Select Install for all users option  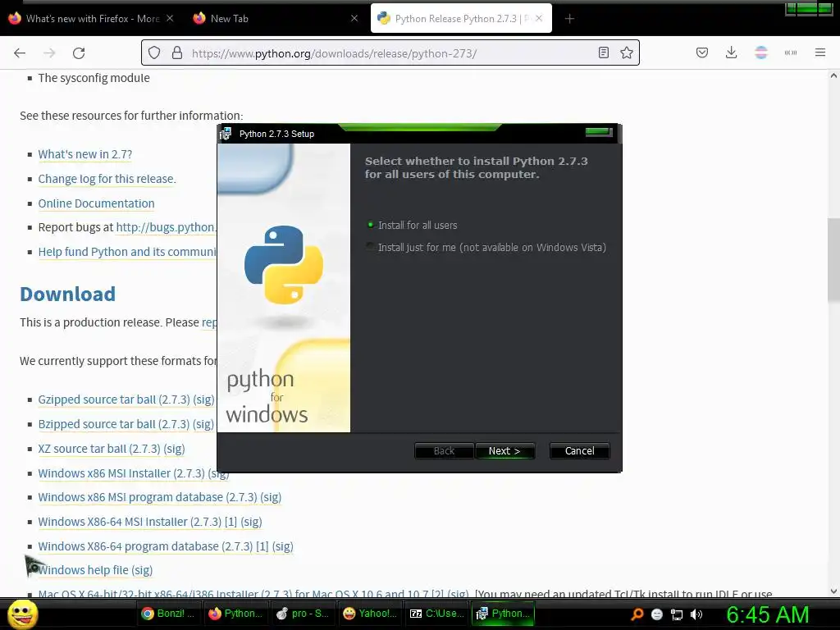click(412, 225)
